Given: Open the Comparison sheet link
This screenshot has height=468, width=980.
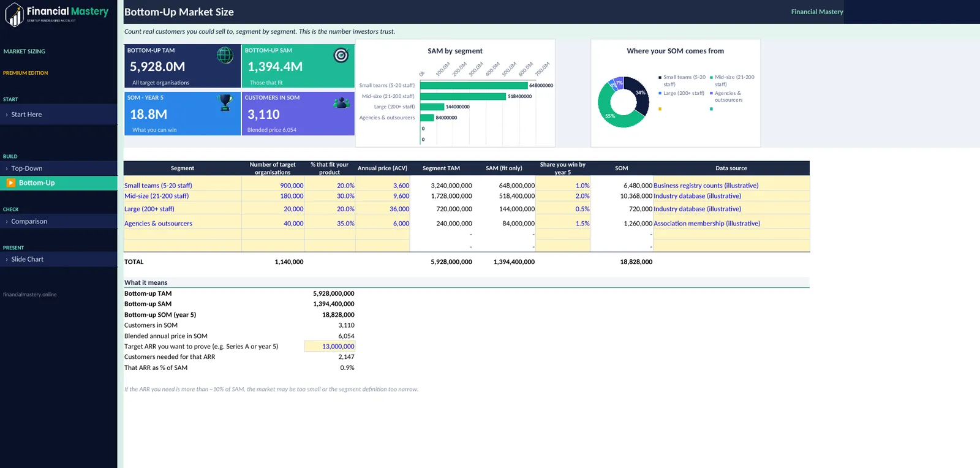Looking at the screenshot, I should [59, 221].
